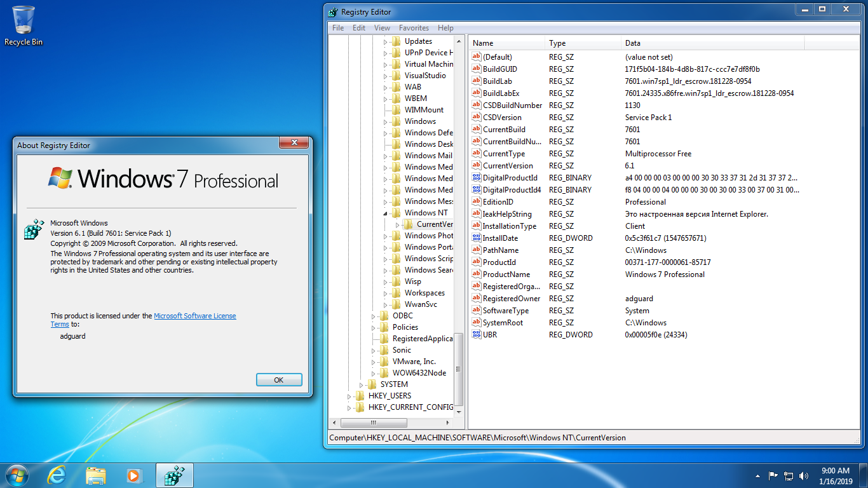The height and width of the screenshot is (488, 868).
Task: Open the Favorites menu
Action: [x=414, y=28]
